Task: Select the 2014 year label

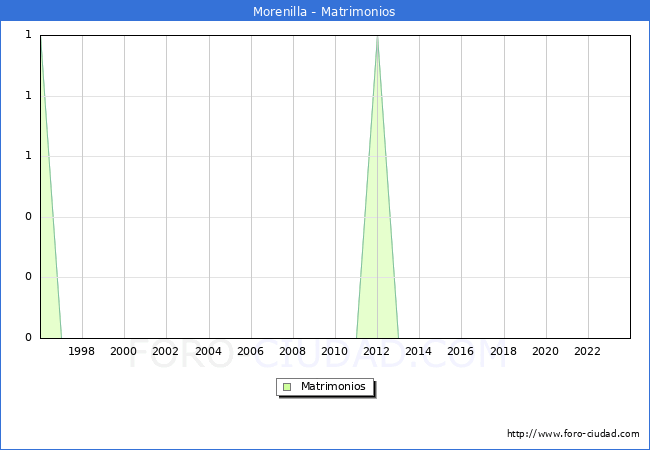Action: click(419, 351)
